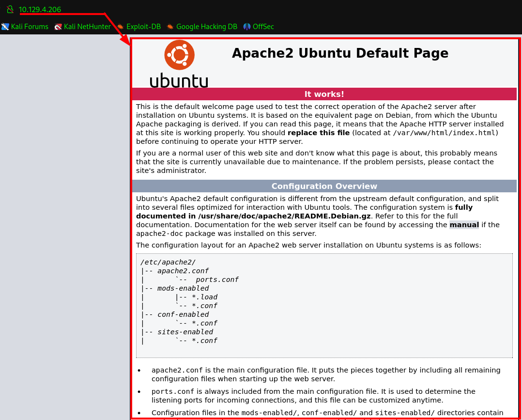The height and width of the screenshot is (420, 522).
Task: Click the 10.129.4.206 address bar
Action: pos(40,10)
